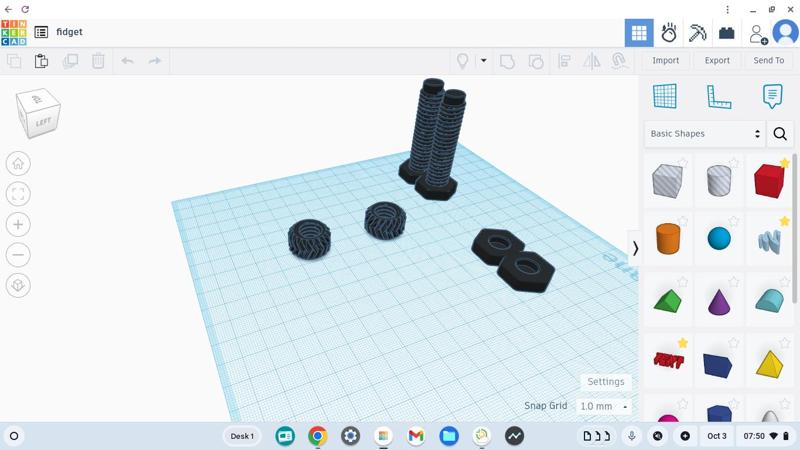Select the yellow Pyramid shape
This screenshot has height=450, width=800.
(x=769, y=364)
